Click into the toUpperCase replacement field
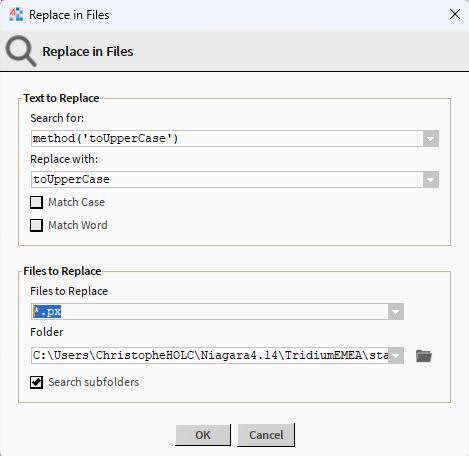 point(227,180)
